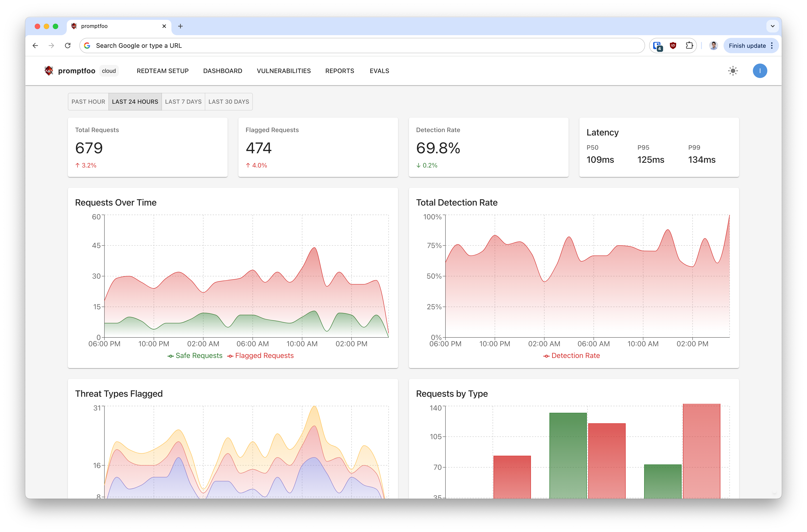Click the cloud badge label

pyautogui.click(x=109, y=71)
